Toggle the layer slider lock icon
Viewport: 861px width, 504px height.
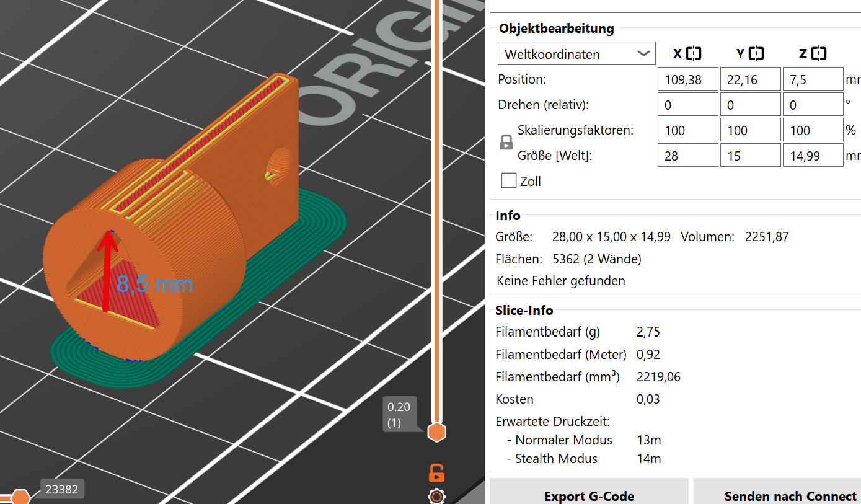[x=436, y=473]
